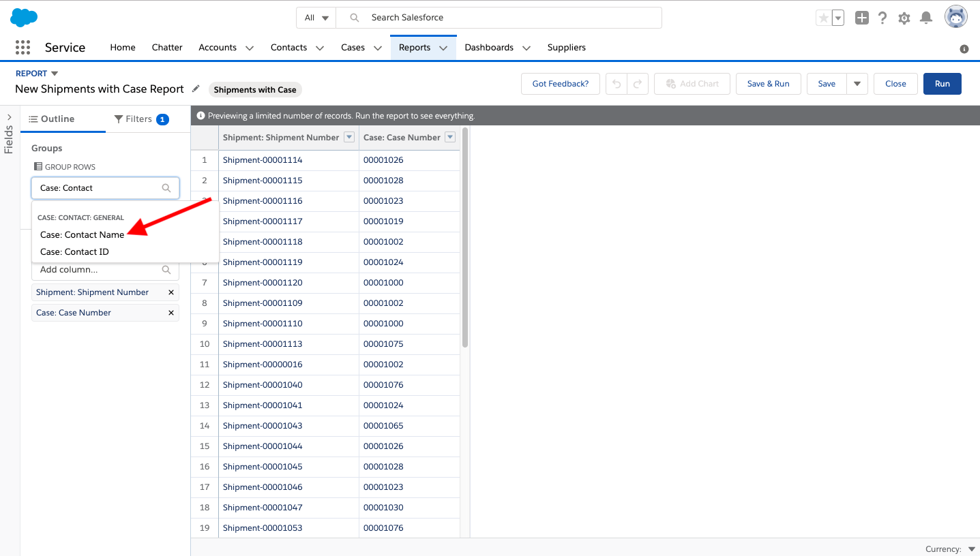Click the blue Run button

pos(942,84)
